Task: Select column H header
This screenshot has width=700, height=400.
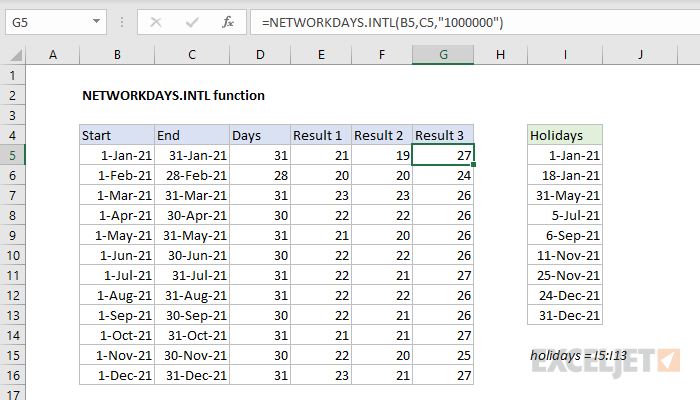Action: [500, 55]
